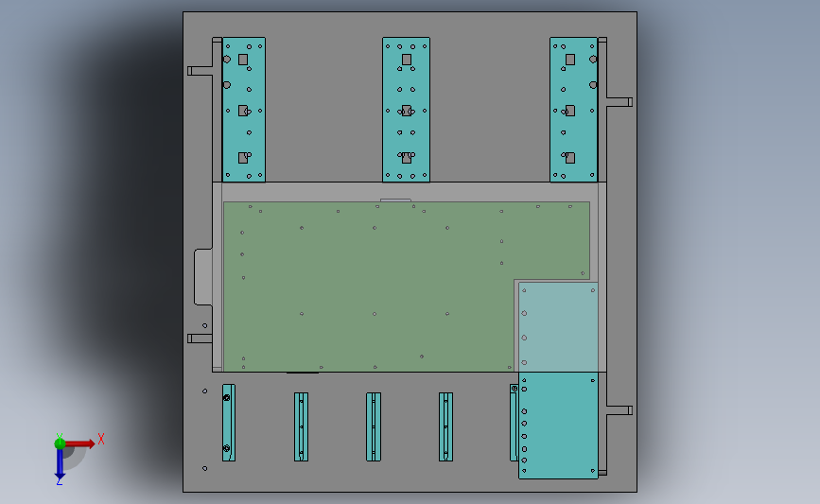This screenshot has width=820, height=504.
Task: Click the blue Z axis arrow on the triad
Action: pos(60,465)
